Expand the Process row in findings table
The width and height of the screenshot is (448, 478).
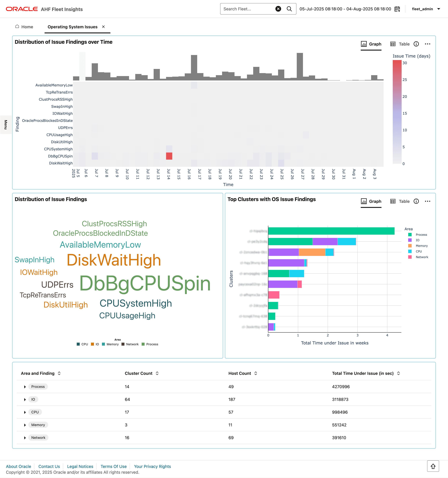pos(25,387)
